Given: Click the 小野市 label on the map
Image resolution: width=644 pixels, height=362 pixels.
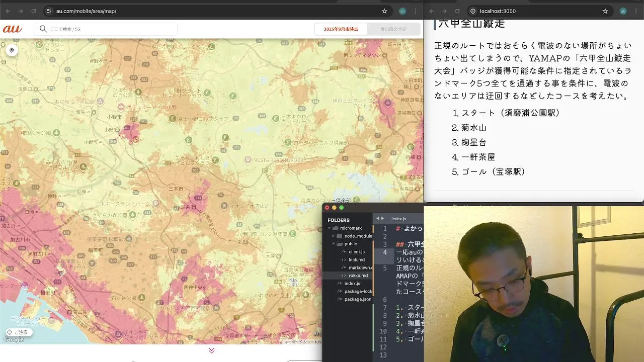Looking at the screenshot, I should pos(115,117).
